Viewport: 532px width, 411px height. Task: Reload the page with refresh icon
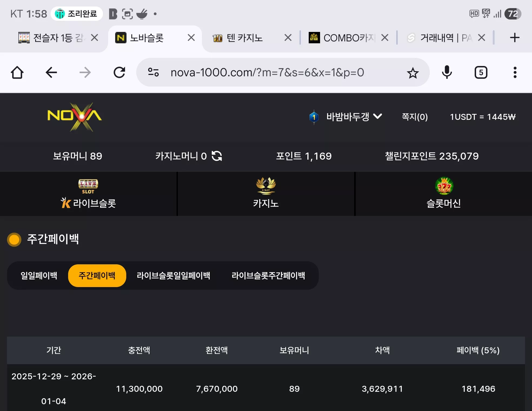[x=119, y=73]
